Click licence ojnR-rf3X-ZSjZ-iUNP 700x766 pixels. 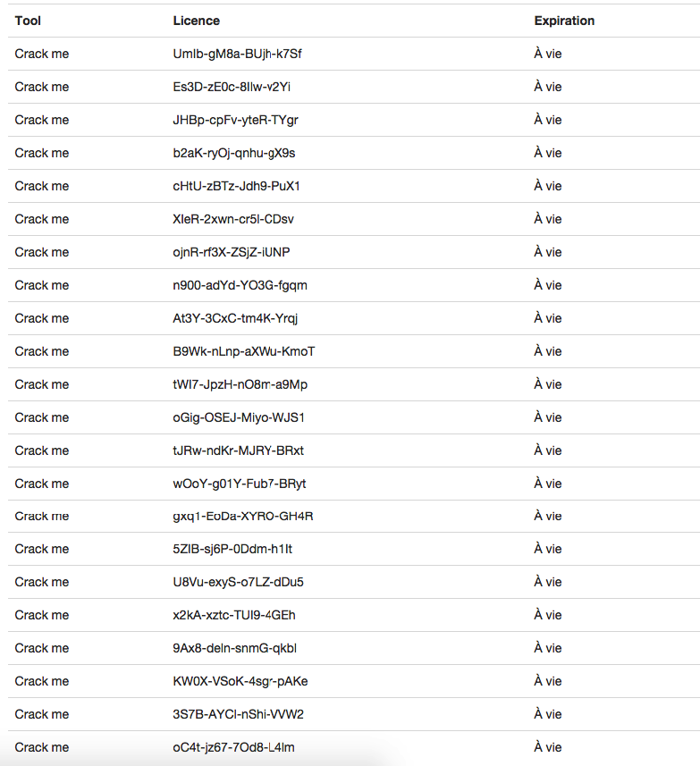point(232,253)
